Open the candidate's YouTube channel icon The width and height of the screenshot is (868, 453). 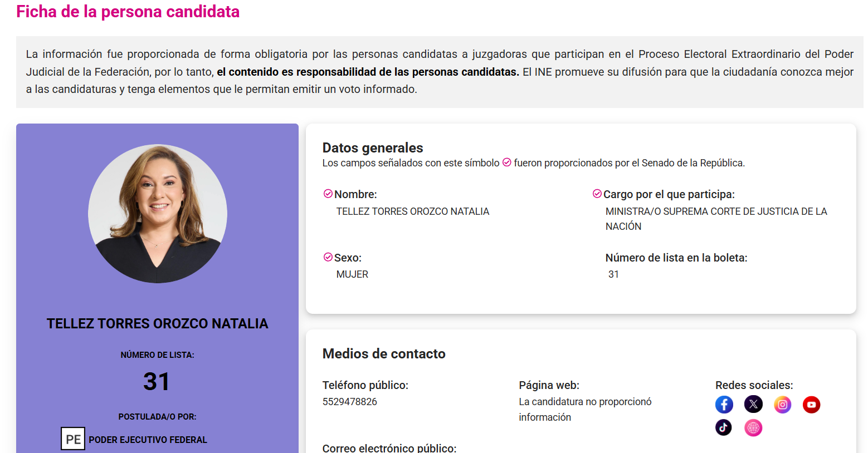tap(811, 405)
